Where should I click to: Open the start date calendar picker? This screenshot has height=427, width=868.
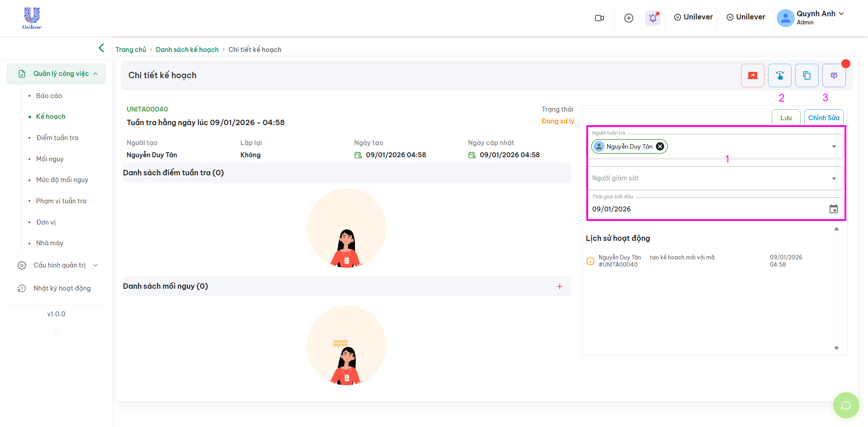[x=833, y=209]
